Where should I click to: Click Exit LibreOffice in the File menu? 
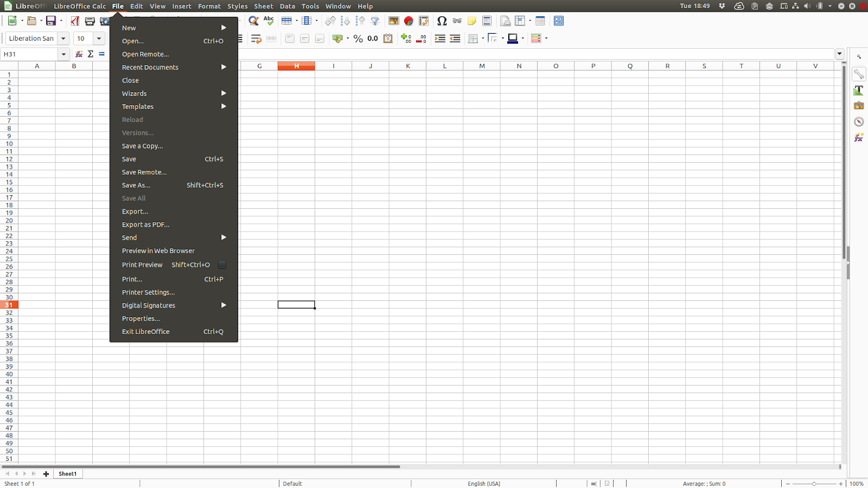(174, 332)
